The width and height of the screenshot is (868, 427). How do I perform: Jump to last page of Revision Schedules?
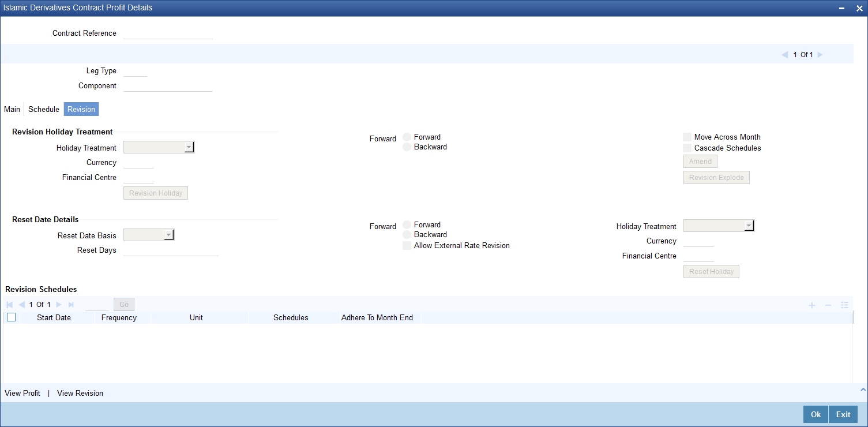[x=71, y=305]
